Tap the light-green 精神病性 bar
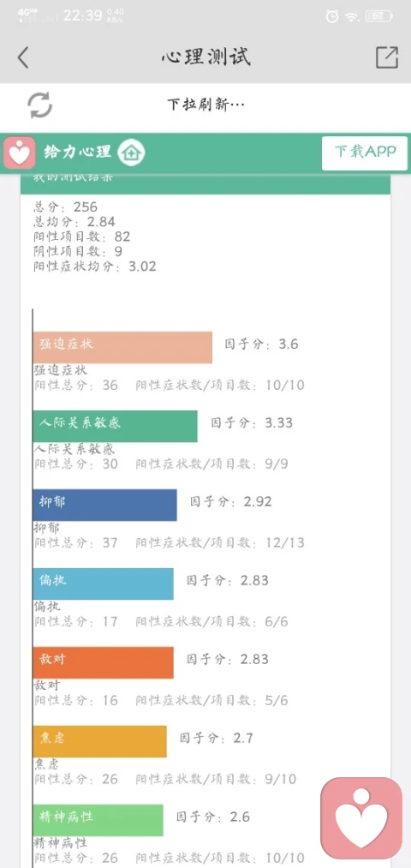Screen dimensions: 411x868 pos(98,820)
